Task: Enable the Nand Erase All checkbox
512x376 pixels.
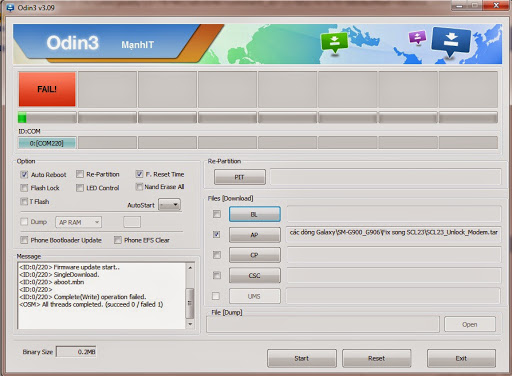Action: click(x=139, y=187)
